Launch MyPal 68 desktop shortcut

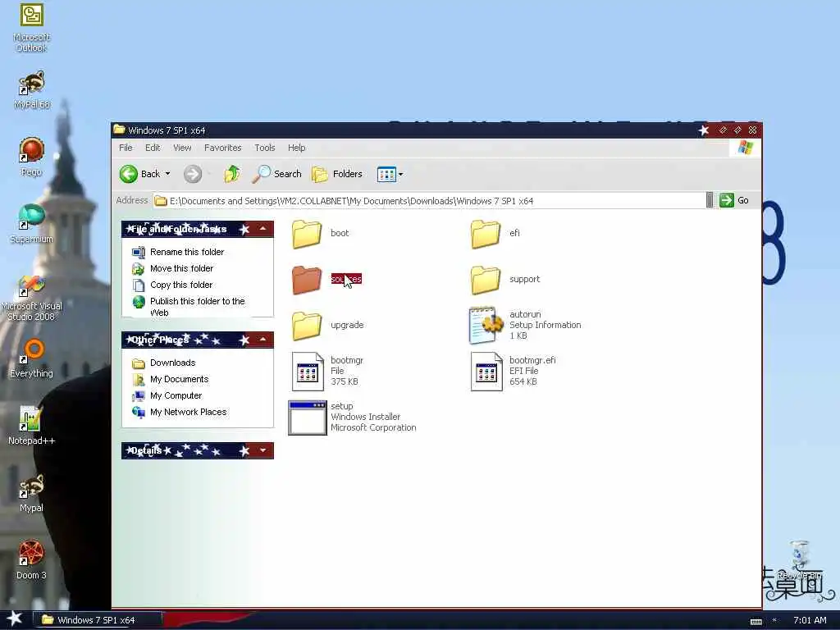(x=32, y=90)
